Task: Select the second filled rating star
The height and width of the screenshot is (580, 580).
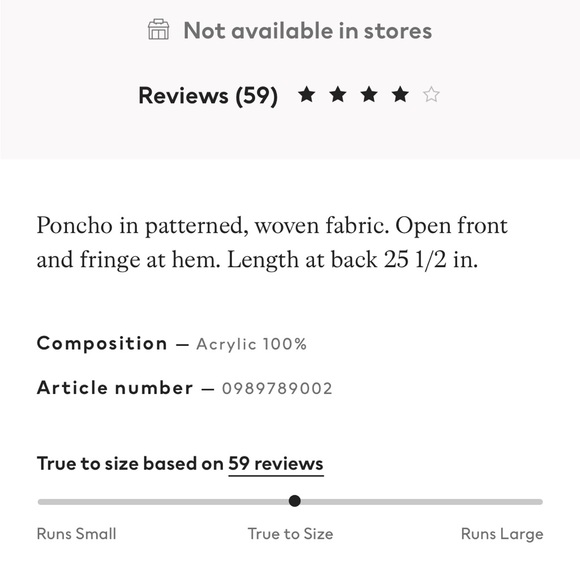Action: point(338,95)
